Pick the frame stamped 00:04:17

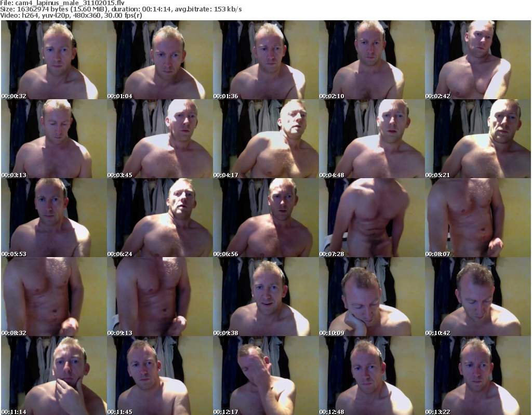pyautogui.click(x=265, y=139)
